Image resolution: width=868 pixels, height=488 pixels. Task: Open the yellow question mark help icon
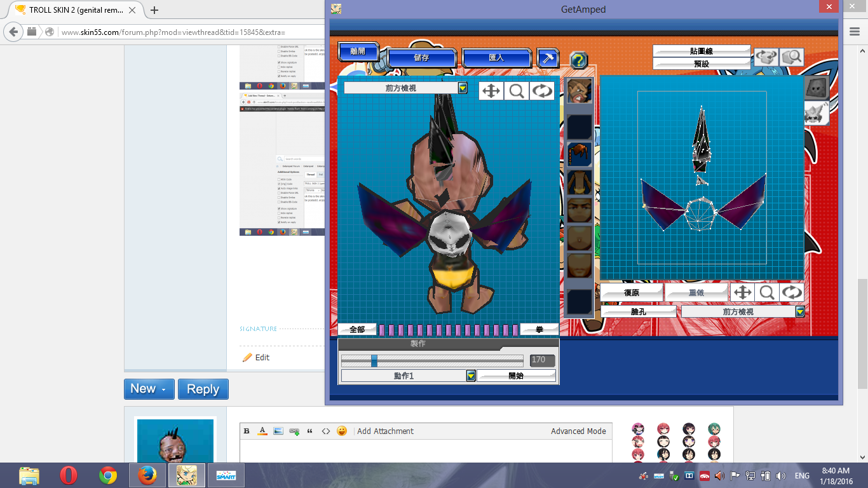click(578, 60)
